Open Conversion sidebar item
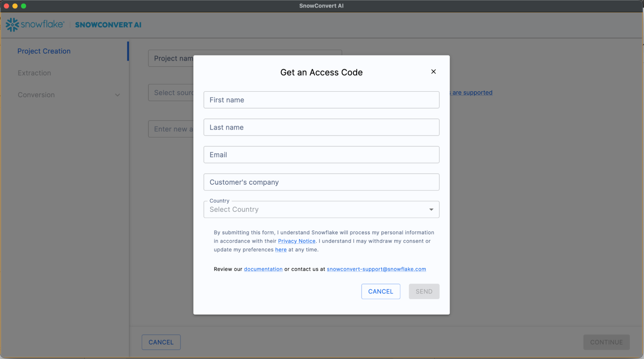The image size is (644, 359). tap(36, 95)
